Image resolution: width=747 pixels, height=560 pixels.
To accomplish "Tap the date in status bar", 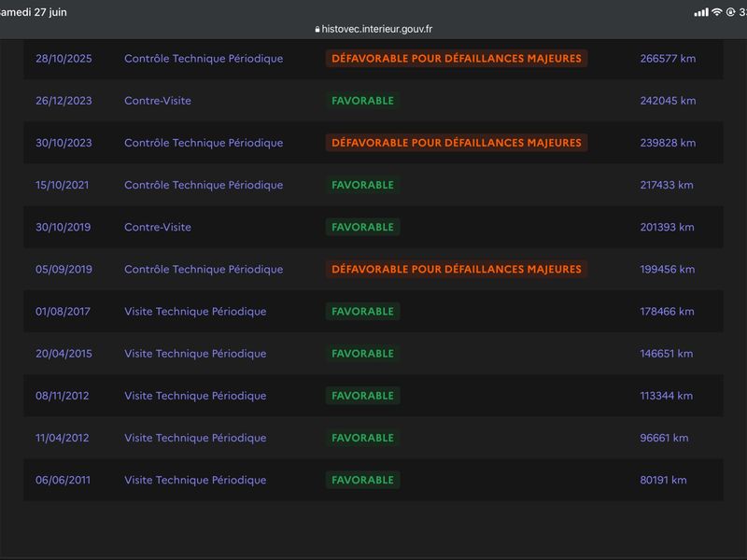I will pyautogui.click(x=34, y=12).
